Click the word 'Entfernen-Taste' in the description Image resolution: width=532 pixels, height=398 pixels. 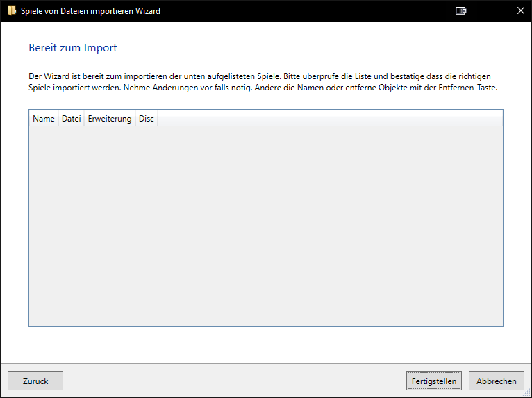coord(468,88)
